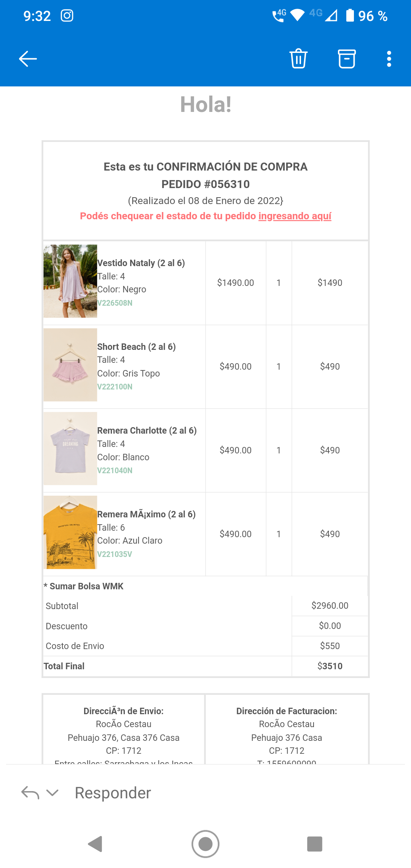Tap the Instagram notification icon in status bar
Viewport: 411px width, 868px height.
click(x=67, y=16)
